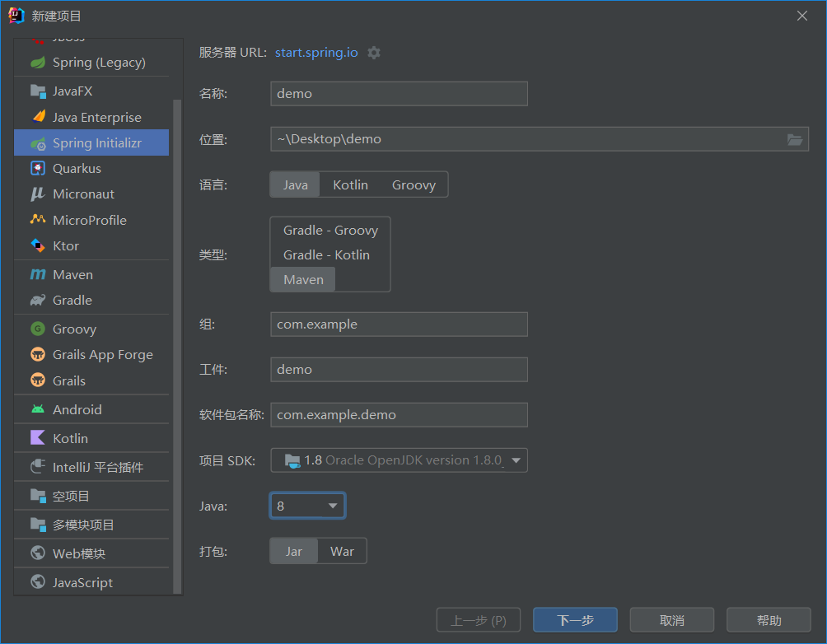Choose War packaging option
This screenshot has width=827, height=644.
[342, 551]
